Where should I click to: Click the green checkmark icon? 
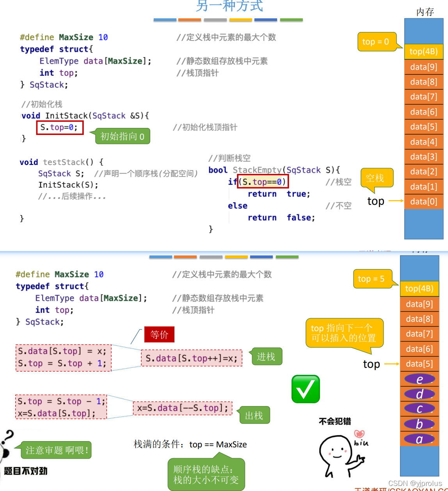(x=306, y=388)
